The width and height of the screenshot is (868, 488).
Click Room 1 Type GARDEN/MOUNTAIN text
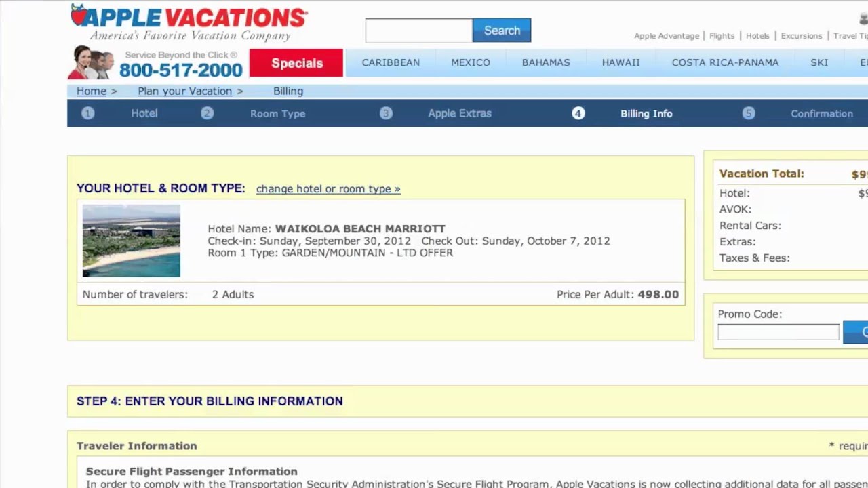click(x=330, y=253)
